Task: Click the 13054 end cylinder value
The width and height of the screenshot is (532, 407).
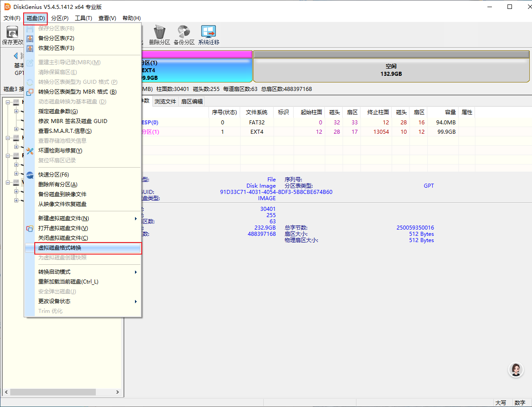Action: pos(381,132)
